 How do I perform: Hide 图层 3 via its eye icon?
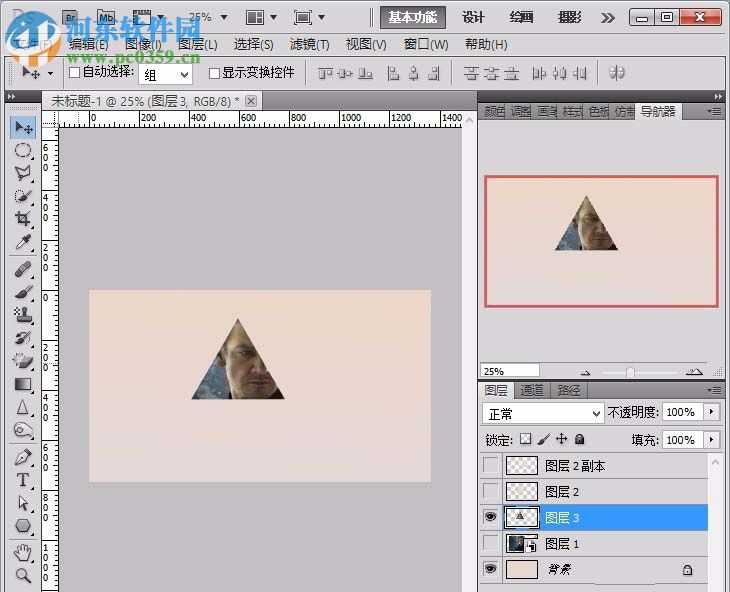pyautogui.click(x=490, y=517)
